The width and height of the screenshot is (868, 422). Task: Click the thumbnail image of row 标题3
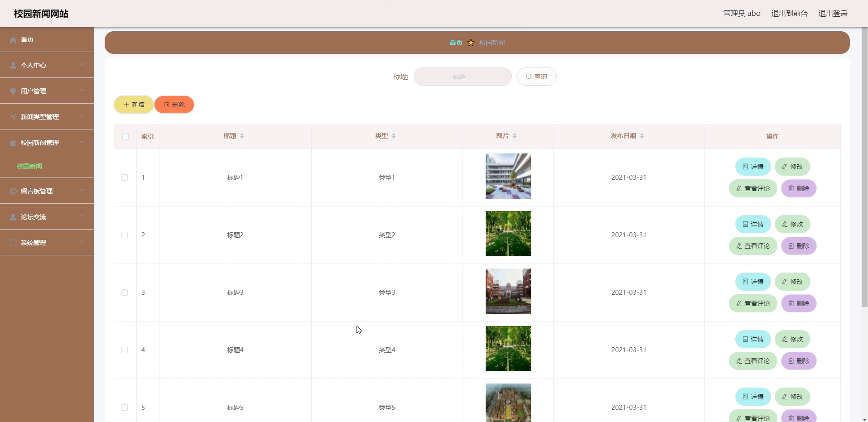[508, 291]
